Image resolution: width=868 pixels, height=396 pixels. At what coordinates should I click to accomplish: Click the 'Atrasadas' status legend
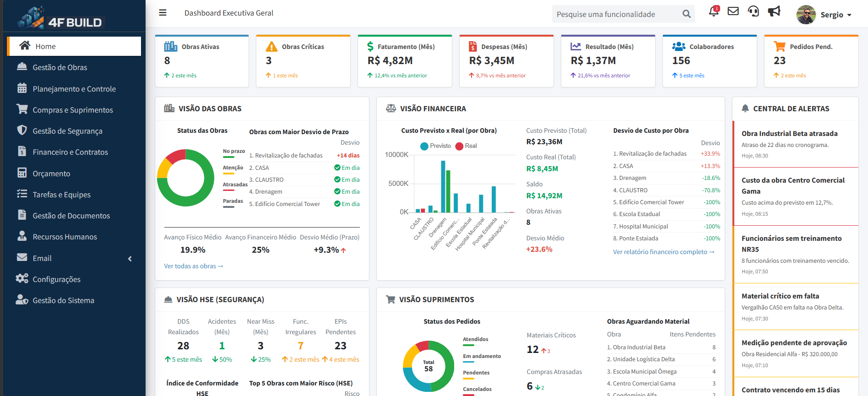[x=235, y=187]
